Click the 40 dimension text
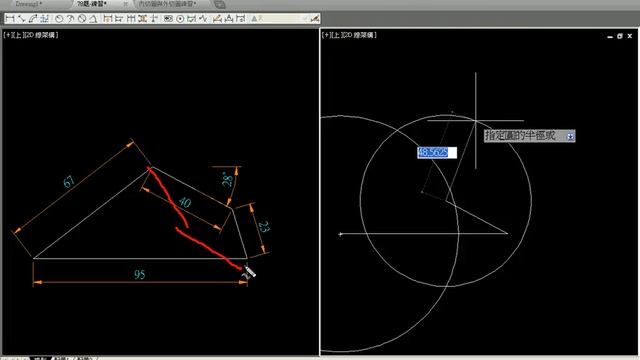640x360 pixels. [x=185, y=202]
